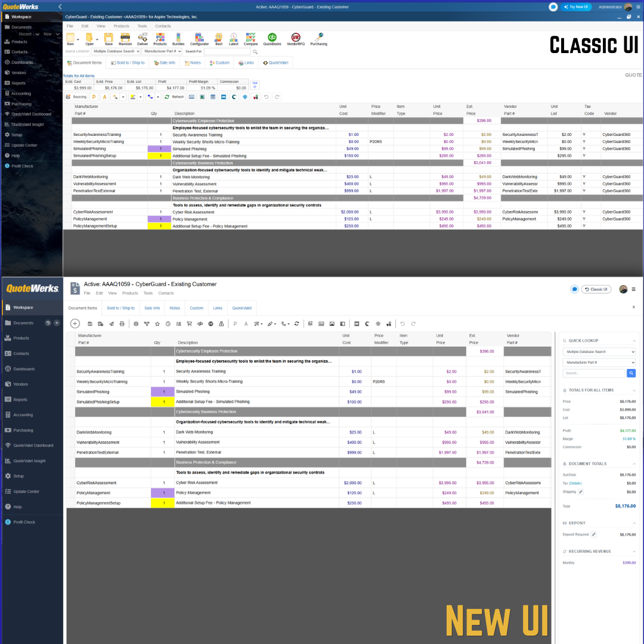Open the QuoteValet tab in Classic UI
The width and height of the screenshot is (644, 644).
click(x=275, y=63)
